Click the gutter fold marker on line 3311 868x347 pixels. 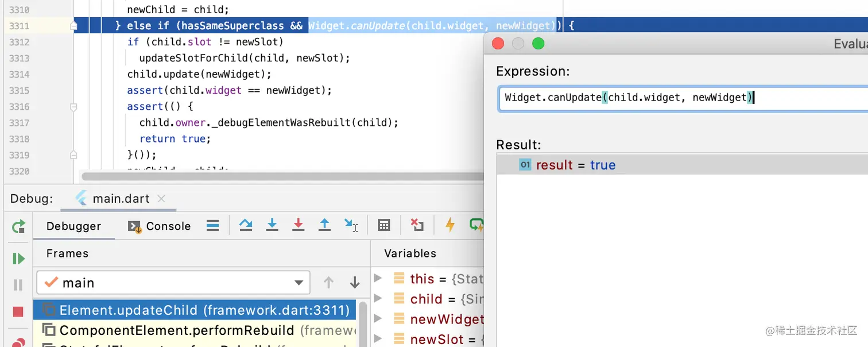(x=73, y=26)
